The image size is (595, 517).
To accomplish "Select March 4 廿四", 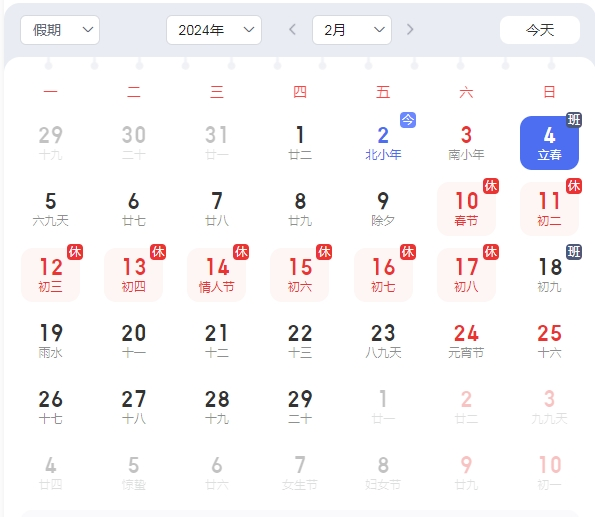I will pyautogui.click(x=50, y=473).
